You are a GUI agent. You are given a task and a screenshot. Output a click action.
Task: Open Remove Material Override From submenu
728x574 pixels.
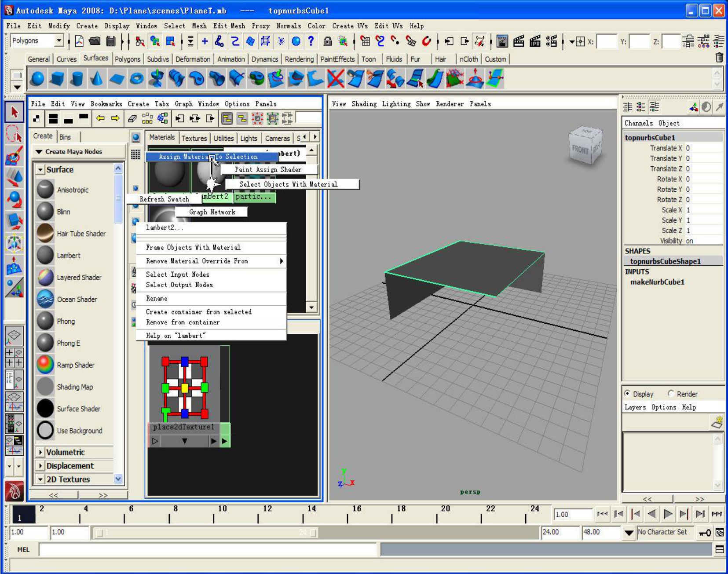211,261
